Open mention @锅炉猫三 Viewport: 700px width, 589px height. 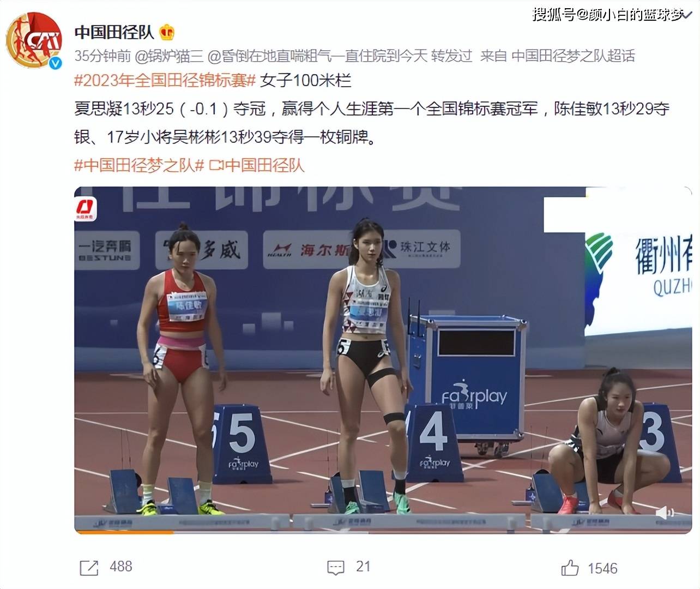click(x=168, y=56)
